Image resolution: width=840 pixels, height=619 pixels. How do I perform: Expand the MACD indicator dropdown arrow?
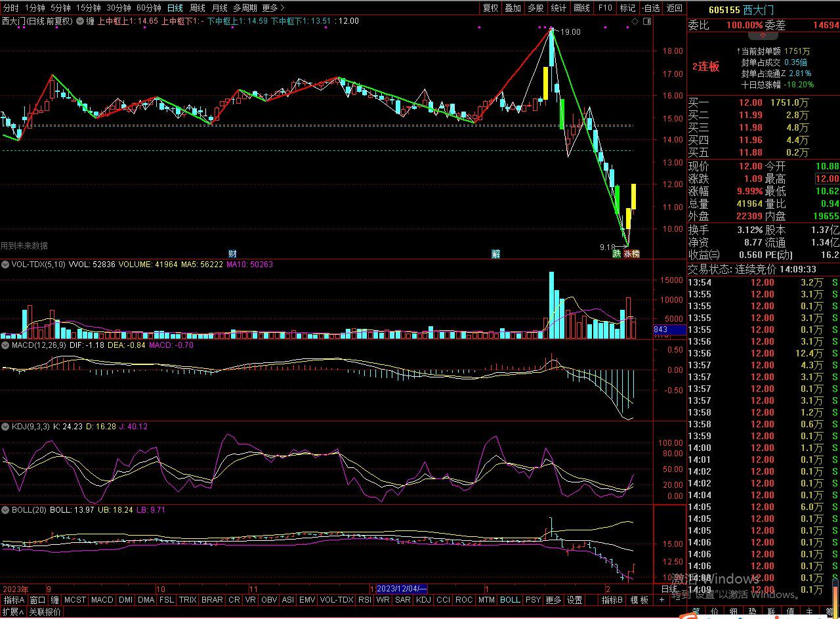pyautogui.click(x=5, y=345)
